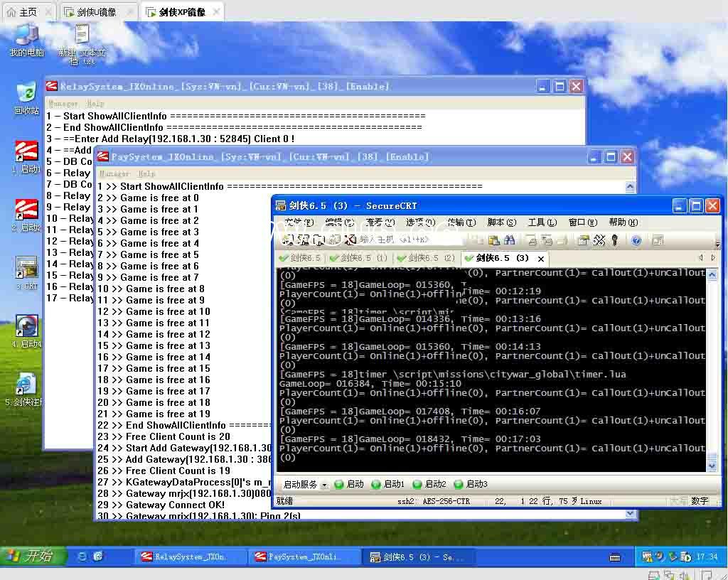Open the 脚本(S) menu

(x=501, y=222)
